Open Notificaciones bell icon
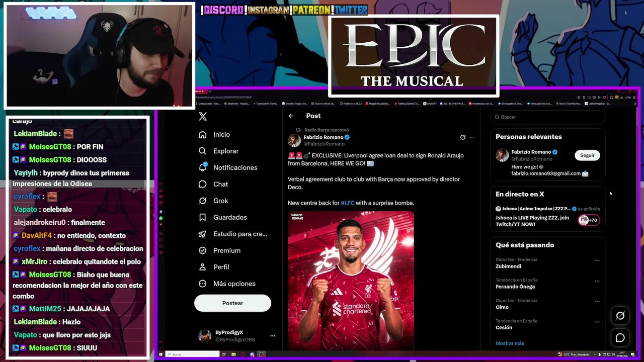Viewport: 644px width, 362px height. (x=202, y=167)
